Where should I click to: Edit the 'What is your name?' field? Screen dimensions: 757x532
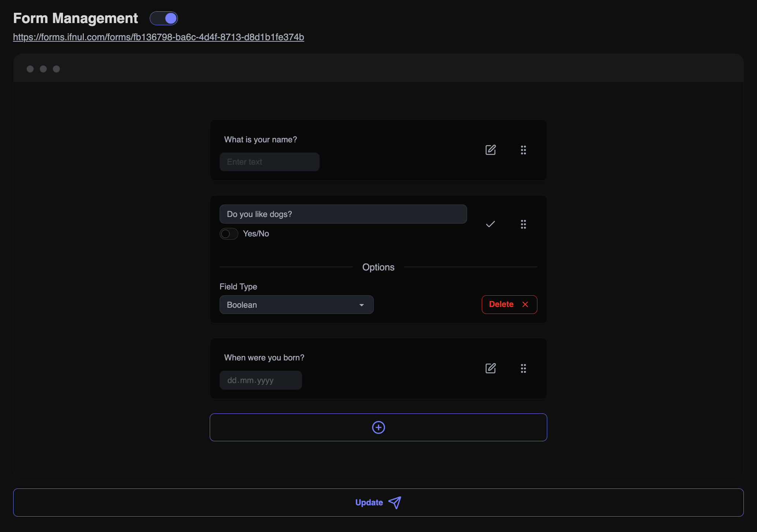[x=491, y=150]
